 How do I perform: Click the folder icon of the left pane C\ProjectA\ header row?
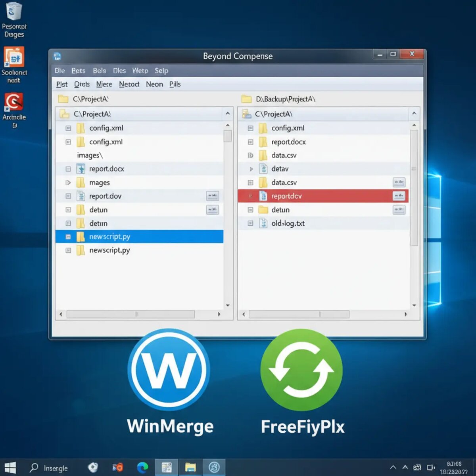tap(64, 114)
